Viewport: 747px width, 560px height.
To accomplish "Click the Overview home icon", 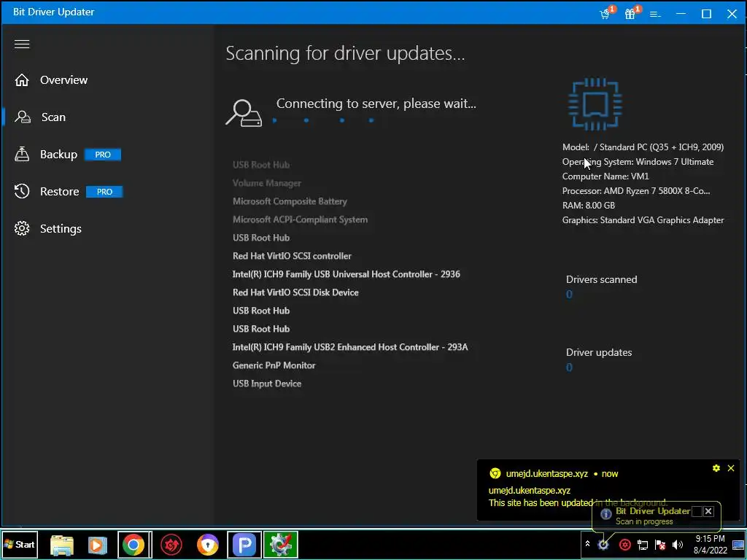I will [22, 80].
